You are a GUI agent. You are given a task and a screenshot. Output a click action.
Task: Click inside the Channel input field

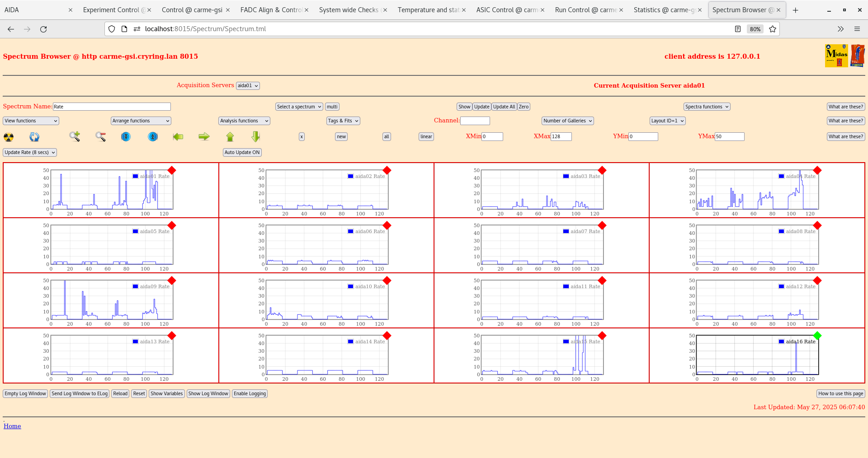[475, 121]
